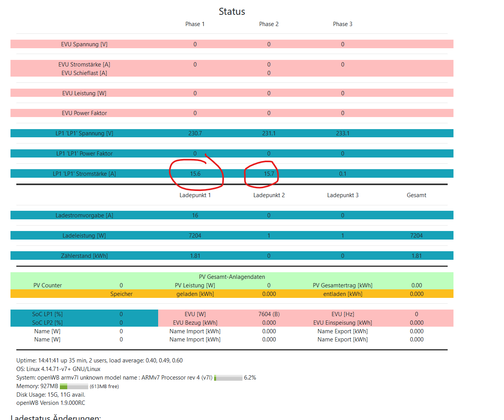Click the EVU Stromstärke [A] label

[x=84, y=65]
